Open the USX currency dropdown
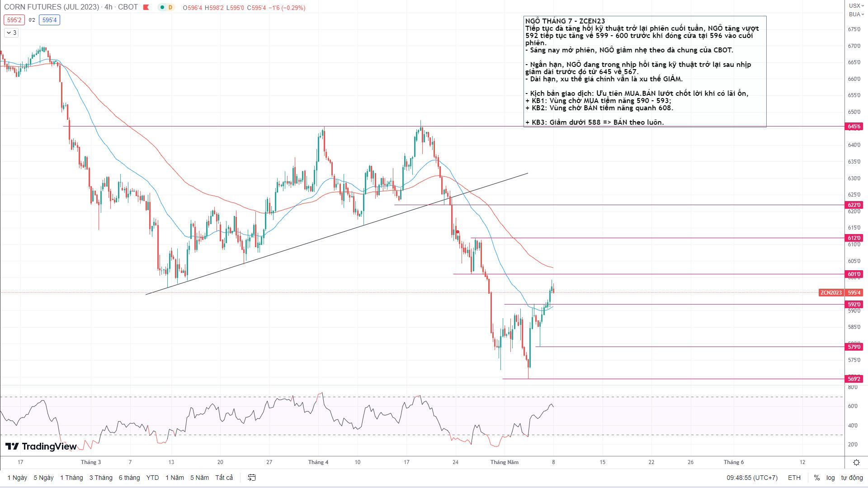This screenshot has width=868, height=488. coord(856,5)
